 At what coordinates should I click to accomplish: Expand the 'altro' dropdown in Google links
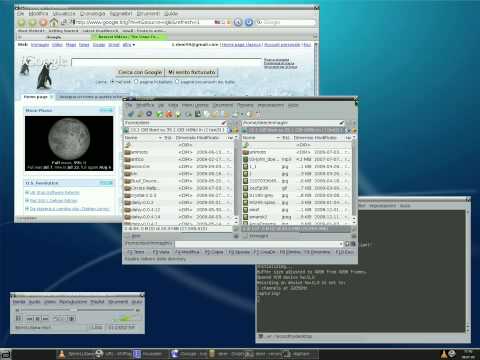tap(129, 45)
